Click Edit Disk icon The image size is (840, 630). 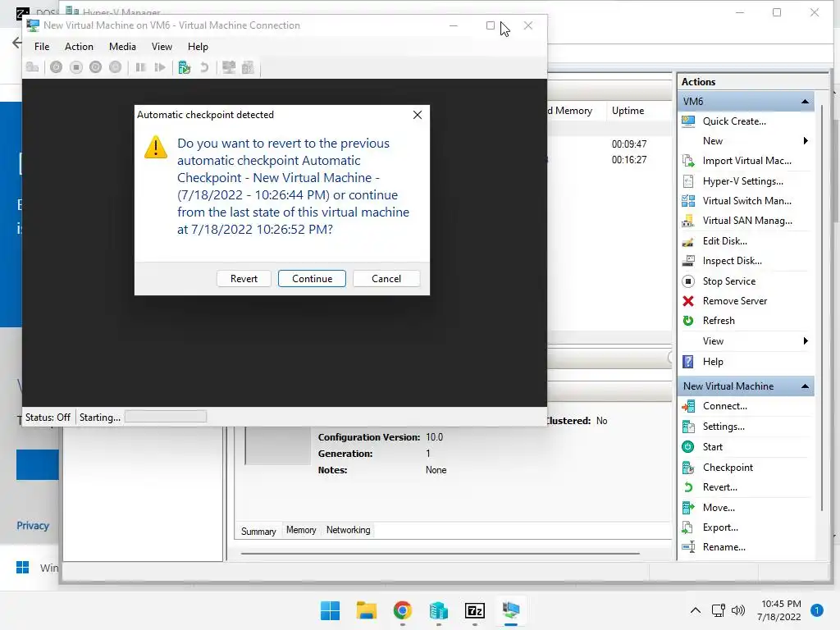[x=688, y=241]
